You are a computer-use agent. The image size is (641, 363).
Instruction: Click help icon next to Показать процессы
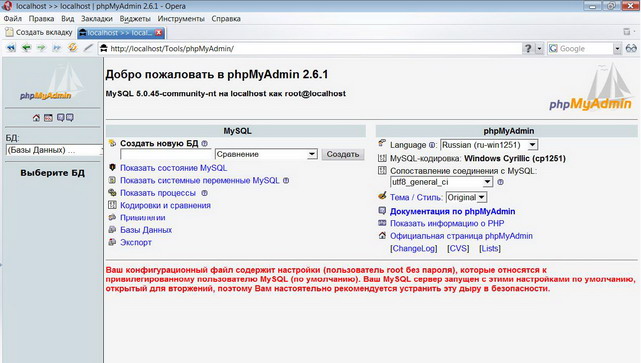[x=204, y=193]
